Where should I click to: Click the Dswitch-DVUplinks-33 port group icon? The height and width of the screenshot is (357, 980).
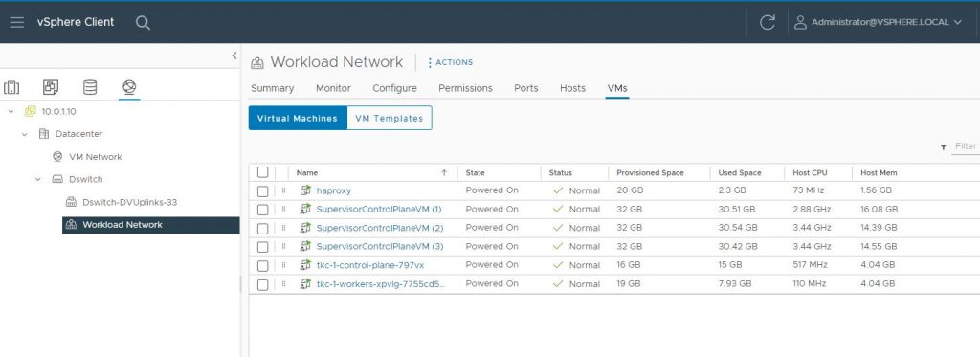coord(71,202)
